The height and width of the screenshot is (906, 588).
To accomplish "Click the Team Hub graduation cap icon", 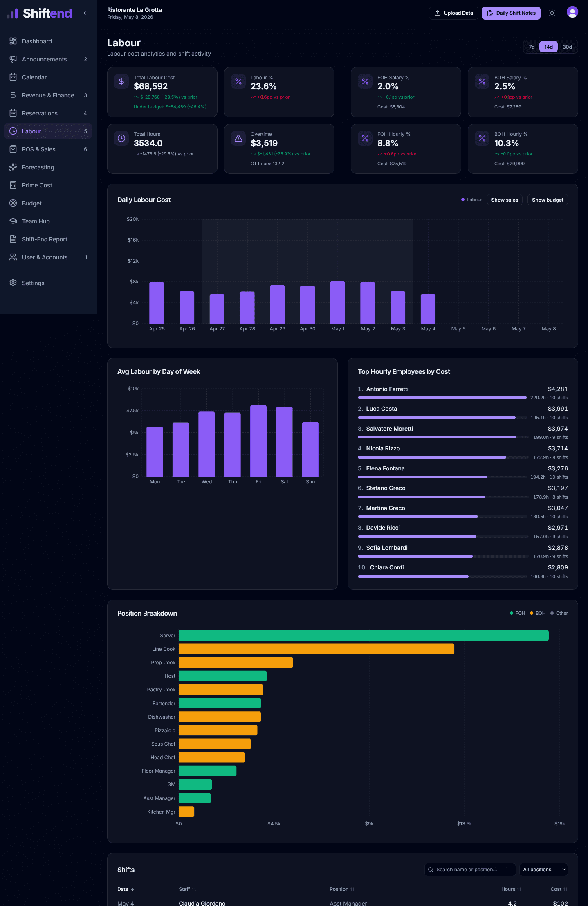I will (x=13, y=221).
